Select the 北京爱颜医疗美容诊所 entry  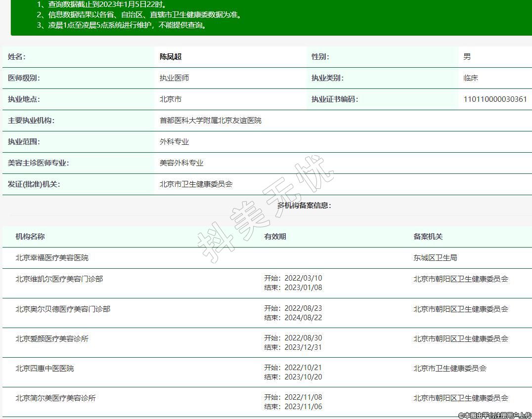pos(52,339)
